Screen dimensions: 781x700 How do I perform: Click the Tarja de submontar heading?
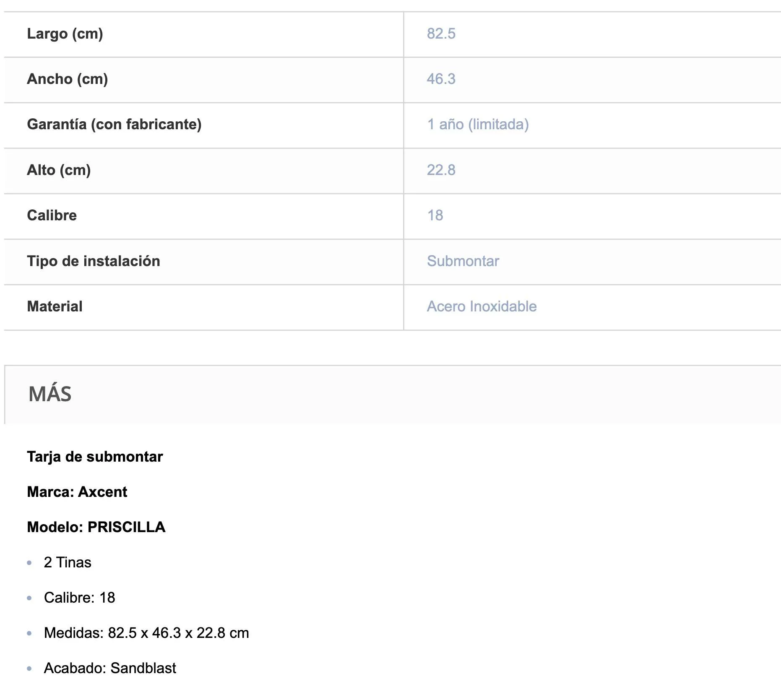tap(95, 457)
